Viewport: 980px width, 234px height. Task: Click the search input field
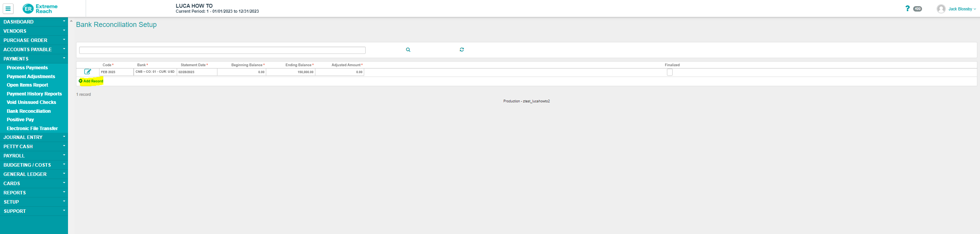pyautogui.click(x=222, y=50)
